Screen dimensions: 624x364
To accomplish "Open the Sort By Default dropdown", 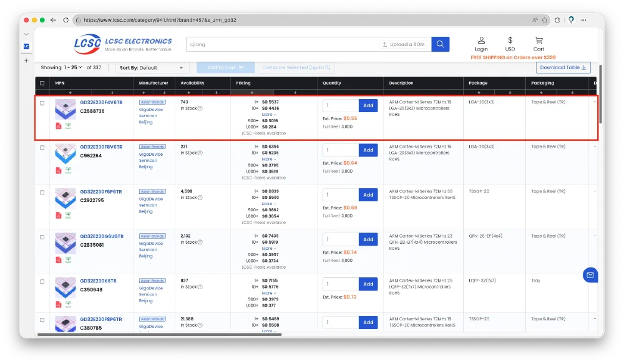I will point(153,68).
